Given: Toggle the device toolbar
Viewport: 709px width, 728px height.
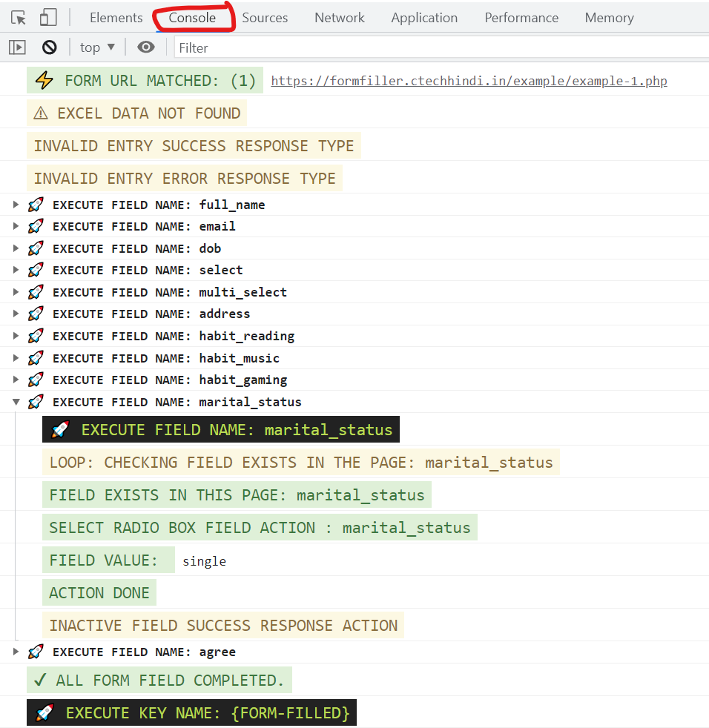Looking at the screenshot, I should click(48, 17).
